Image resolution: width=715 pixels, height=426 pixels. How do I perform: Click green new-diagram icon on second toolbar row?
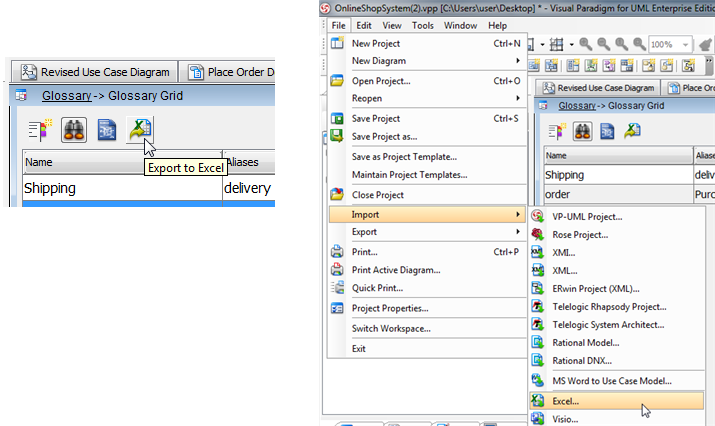point(591,66)
